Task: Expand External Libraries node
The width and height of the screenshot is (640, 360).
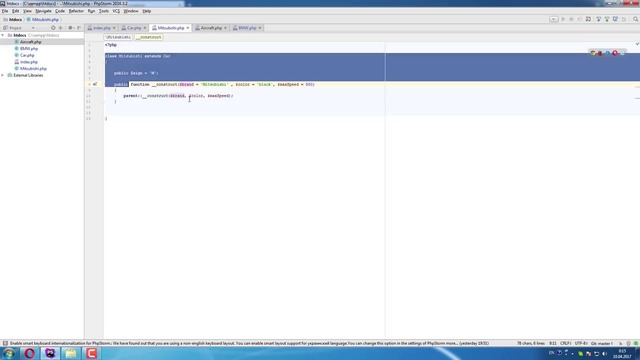Action: pyautogui.click(x=3, y=75)
